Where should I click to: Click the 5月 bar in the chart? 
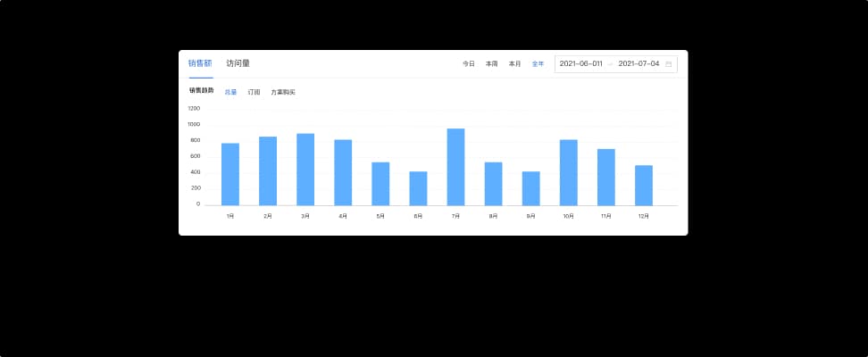pos(380,184)
